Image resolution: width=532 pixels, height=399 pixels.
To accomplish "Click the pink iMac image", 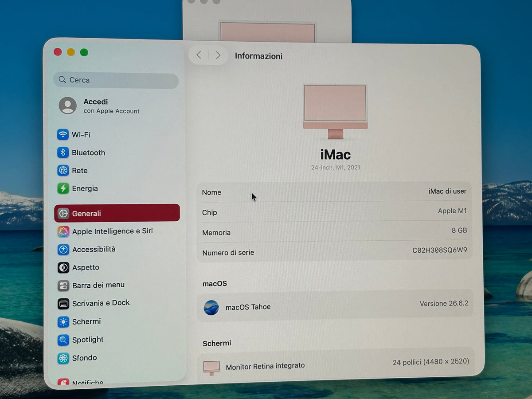I will [335, 112].
